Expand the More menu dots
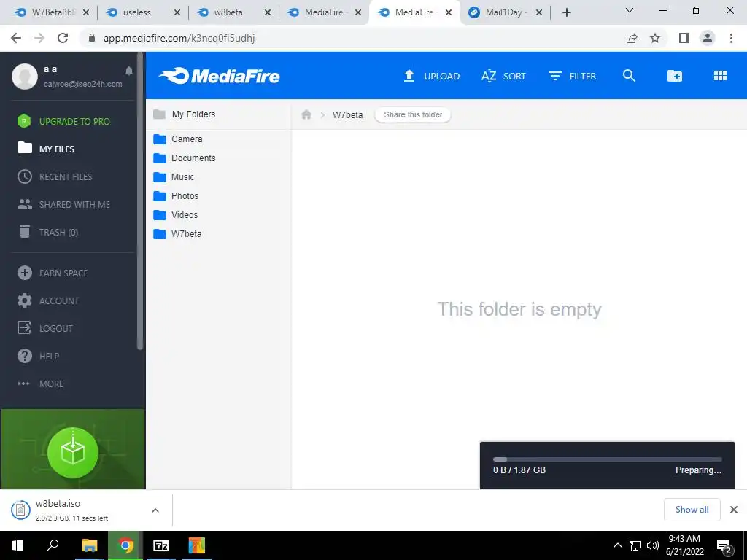 coord(23,384)
